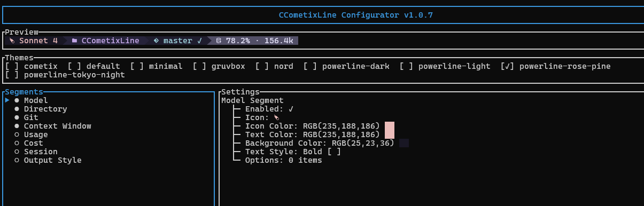Select the Output Style segment
Screen dimensions: 644x206
[52, 160]
